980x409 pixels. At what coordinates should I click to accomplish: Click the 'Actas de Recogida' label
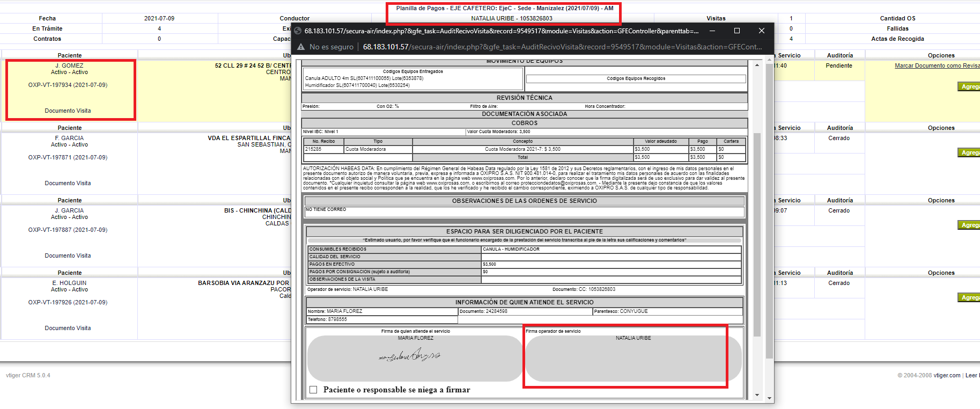pos(897,39)
